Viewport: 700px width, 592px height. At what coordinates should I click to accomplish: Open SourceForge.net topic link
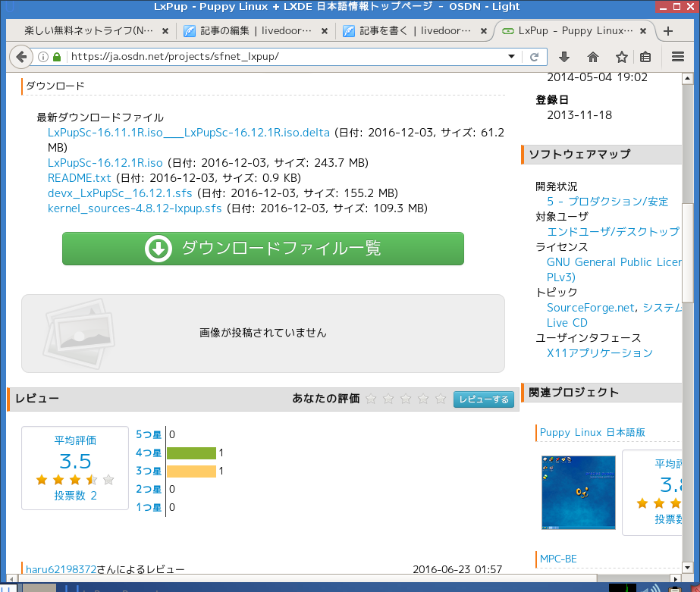[590, 308]
